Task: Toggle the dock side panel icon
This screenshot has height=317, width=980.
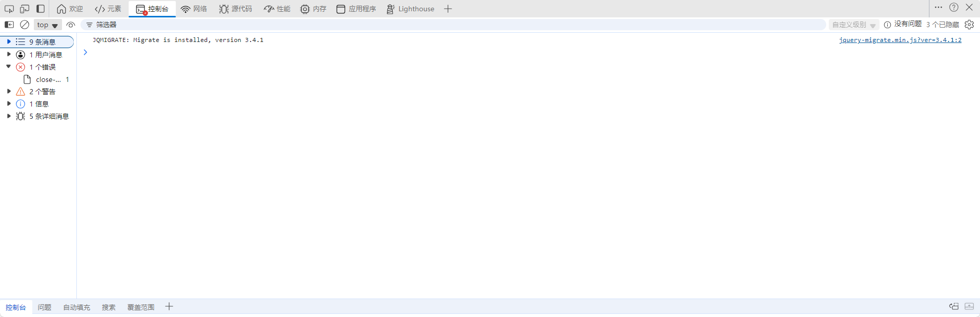Action: point(40,9)
